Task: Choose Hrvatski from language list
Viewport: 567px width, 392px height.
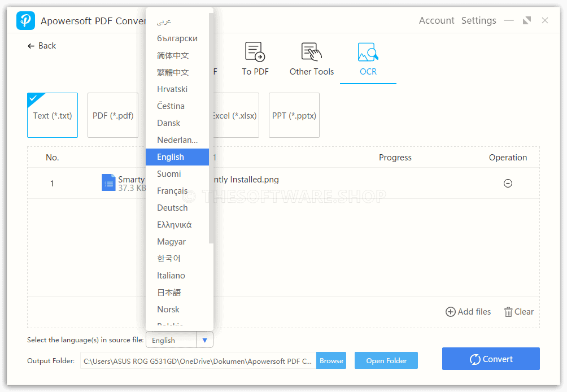Action: 177,89
